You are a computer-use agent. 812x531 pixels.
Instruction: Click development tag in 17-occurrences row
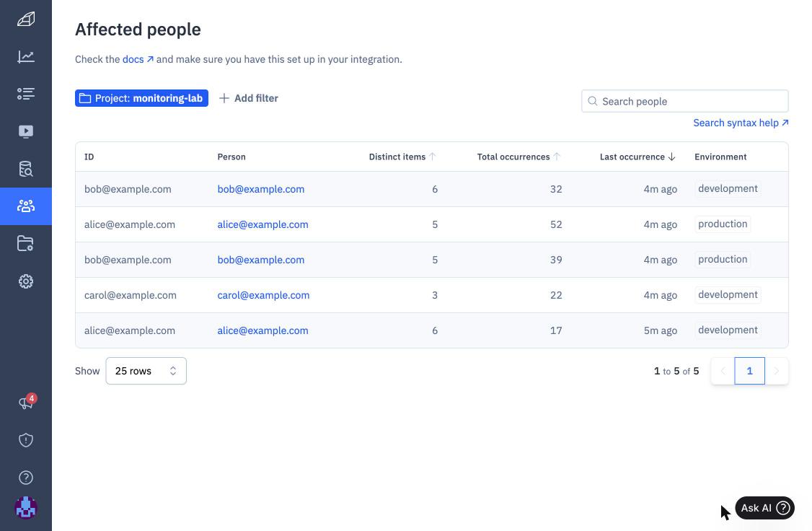click(728, 330)
